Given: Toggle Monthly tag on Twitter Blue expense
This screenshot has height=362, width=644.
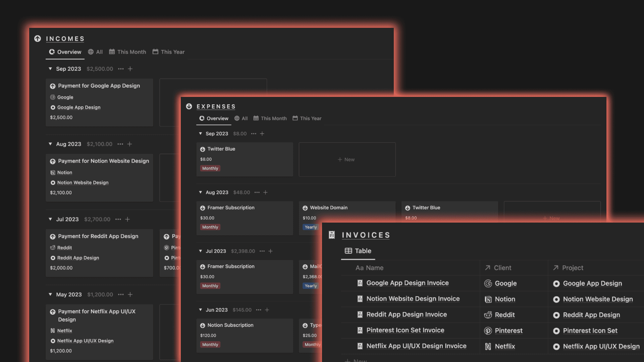Looking at the screenshot, I should click(x=210, y=168).
